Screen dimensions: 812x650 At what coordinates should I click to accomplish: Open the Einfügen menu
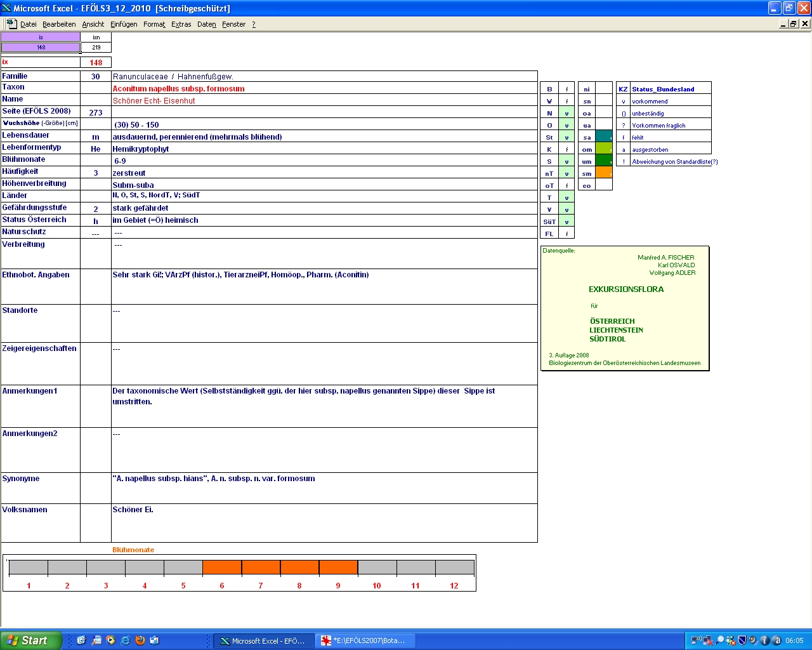click(x=124, y=24)
